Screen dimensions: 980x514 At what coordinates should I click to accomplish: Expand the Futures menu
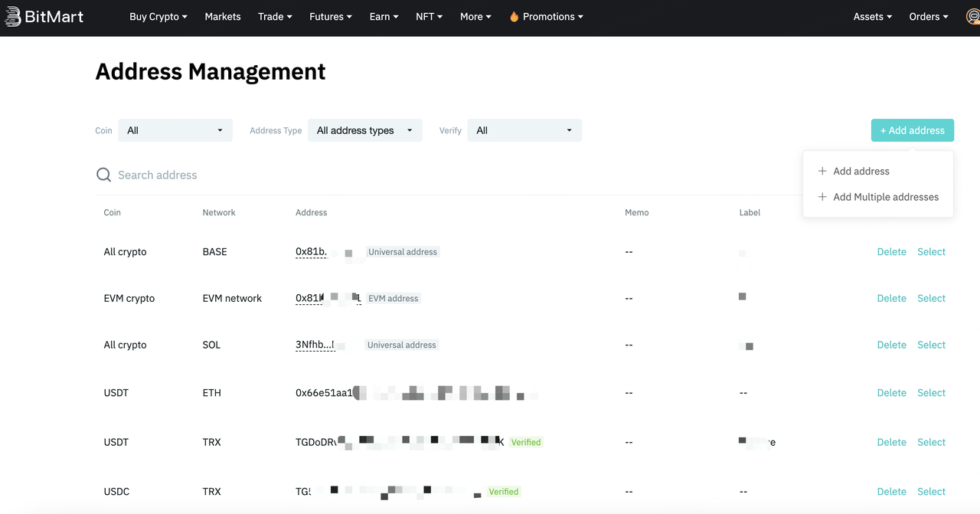331,17
